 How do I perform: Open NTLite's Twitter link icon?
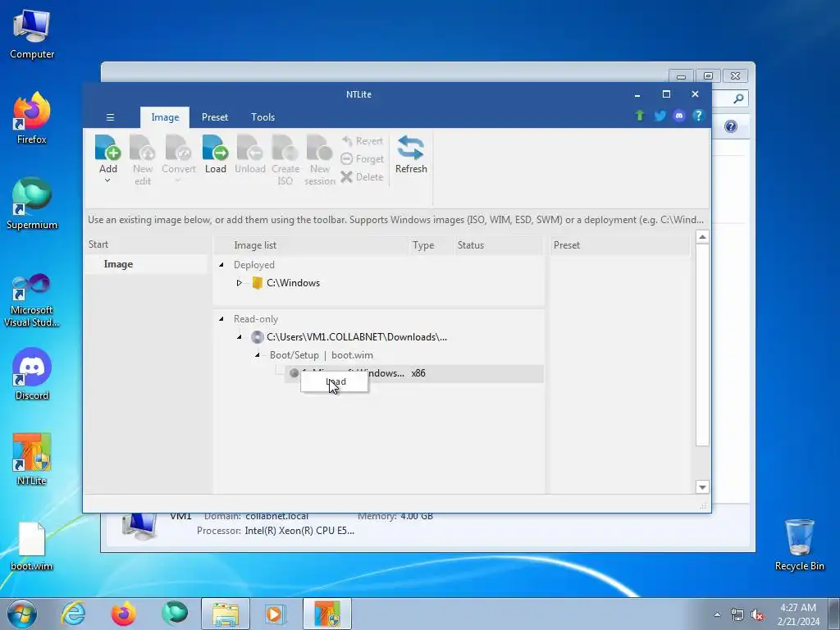[660, 116]
